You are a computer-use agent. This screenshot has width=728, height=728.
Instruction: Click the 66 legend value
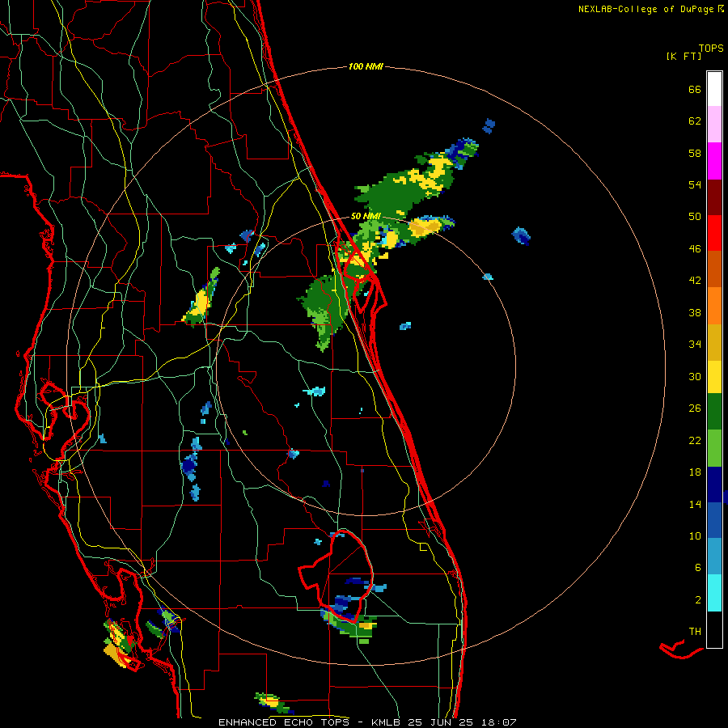point(695,89)
